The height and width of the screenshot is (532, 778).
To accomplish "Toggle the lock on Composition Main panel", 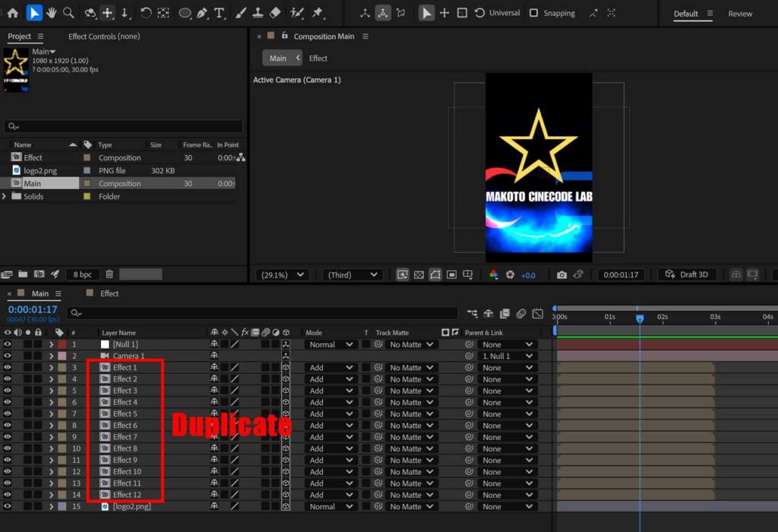I will pyautogui.click(x=285, y=36).
